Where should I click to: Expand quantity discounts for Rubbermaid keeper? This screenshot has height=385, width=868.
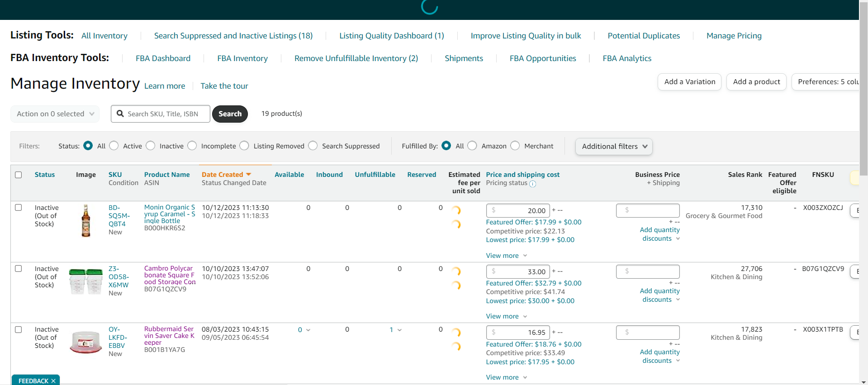coord(660,356)
